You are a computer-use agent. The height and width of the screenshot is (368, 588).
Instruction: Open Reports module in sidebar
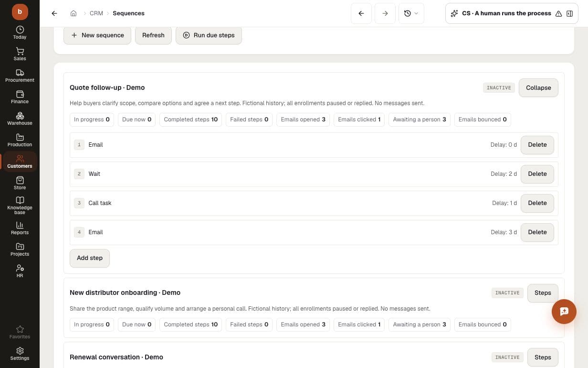point(20,228)
